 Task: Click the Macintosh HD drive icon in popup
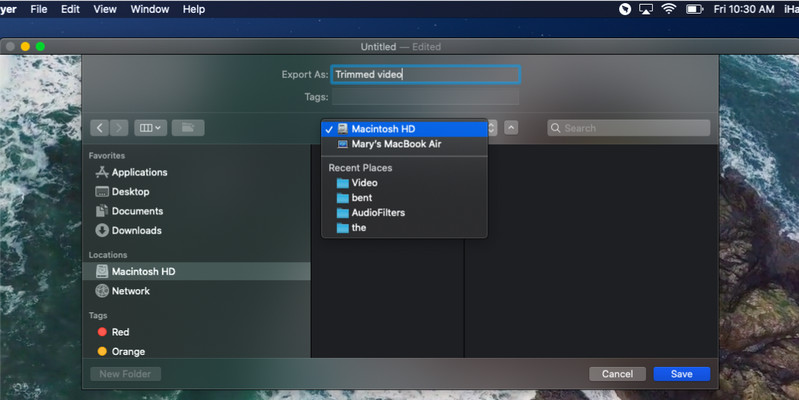pyautogui.click(x=342, y=129)
